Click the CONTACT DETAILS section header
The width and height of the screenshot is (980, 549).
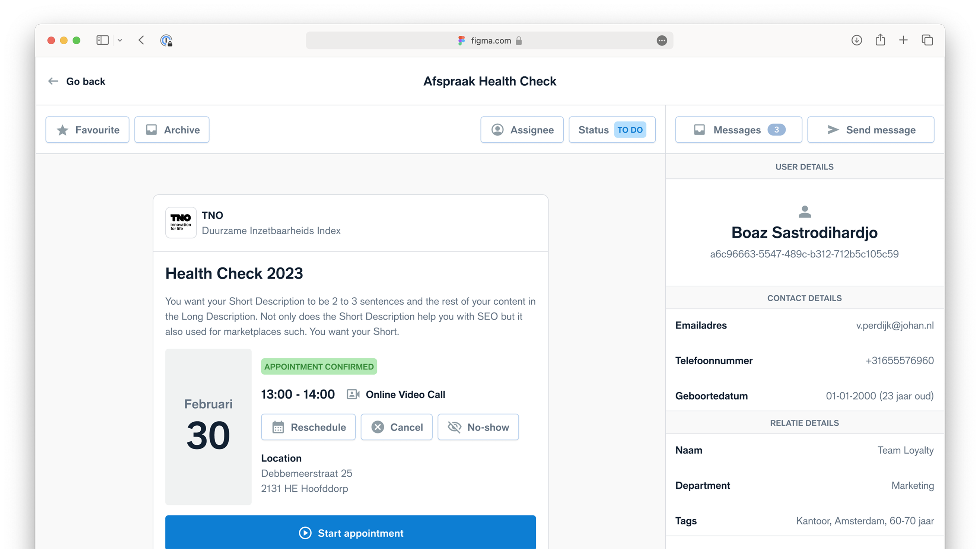[x=804, y=298]
